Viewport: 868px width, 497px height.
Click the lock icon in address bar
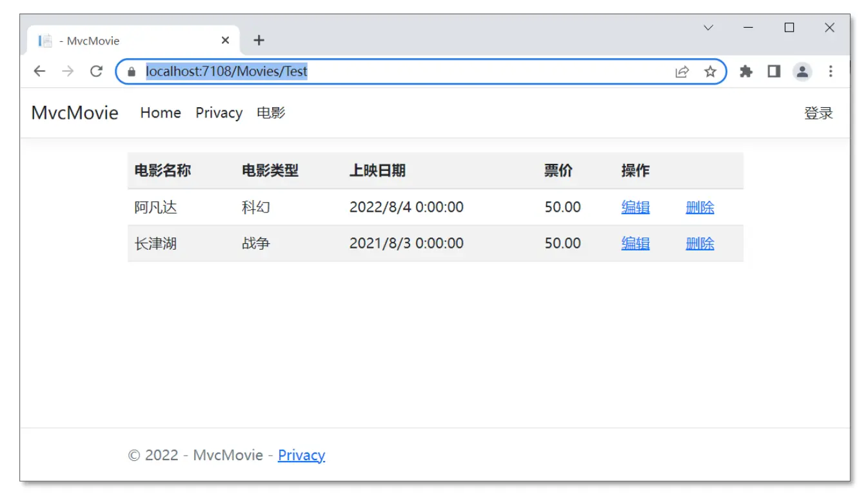(132, 72)
